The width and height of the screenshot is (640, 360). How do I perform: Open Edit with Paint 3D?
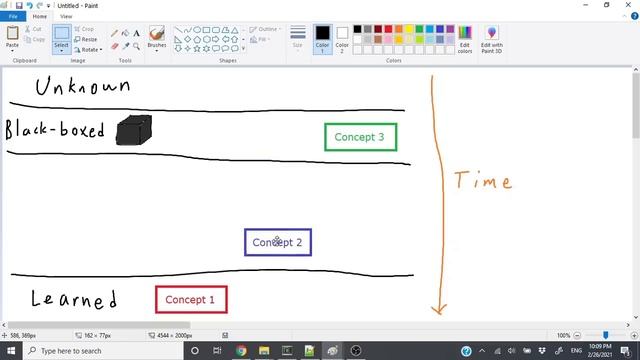(491, 39)
